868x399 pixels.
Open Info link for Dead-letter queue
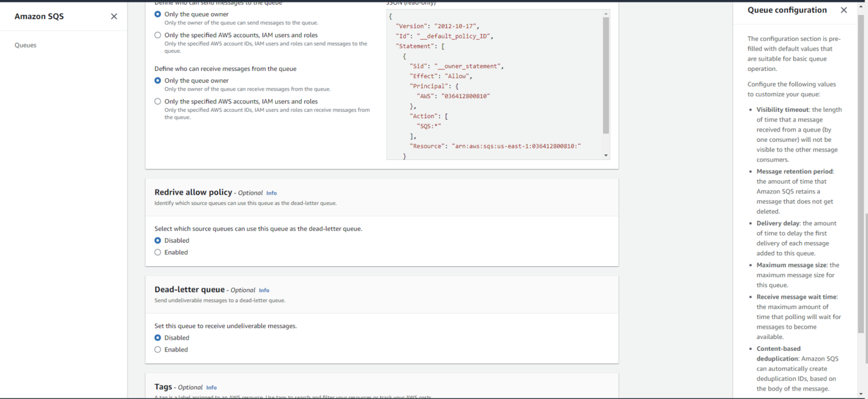264,290
